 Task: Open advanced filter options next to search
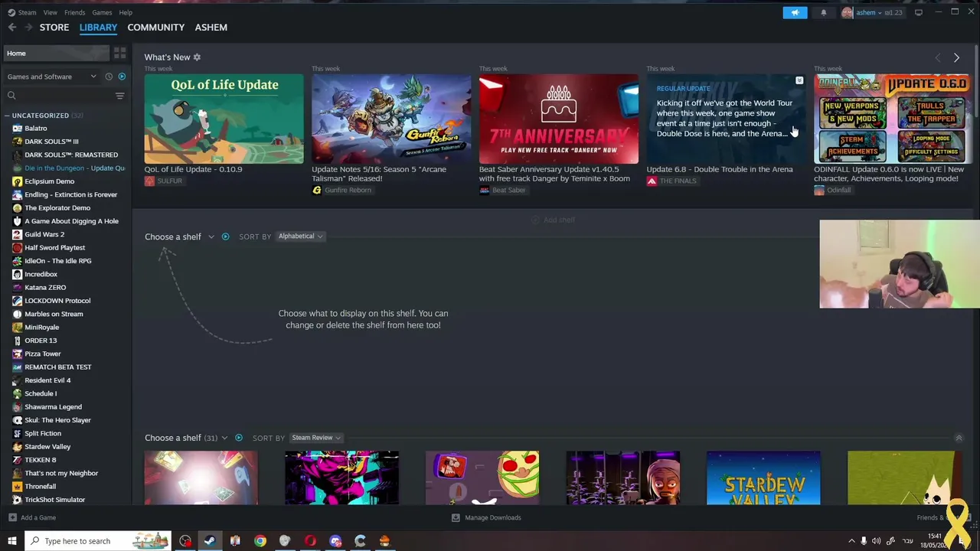pos(119,96)
